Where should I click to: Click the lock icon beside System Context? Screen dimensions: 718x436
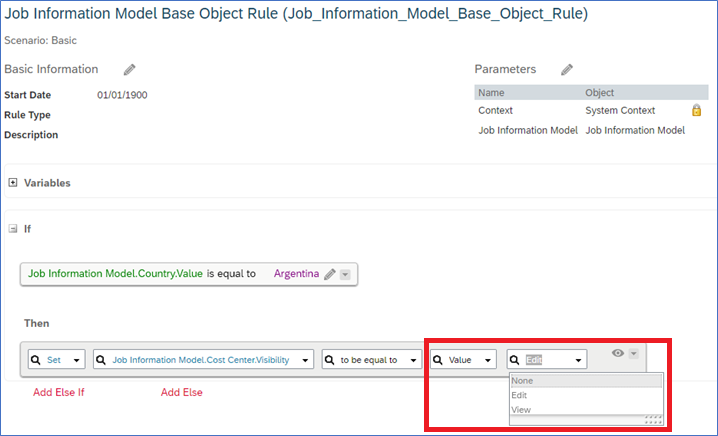[x=696, y=110]
